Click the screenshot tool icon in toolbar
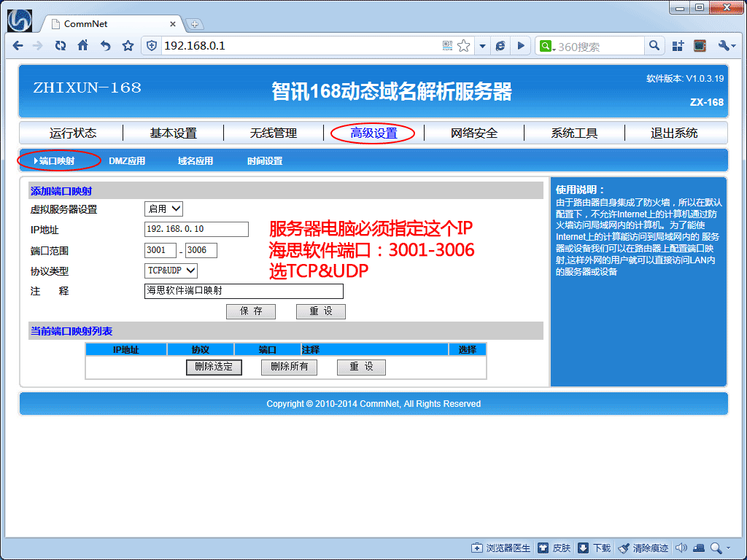This screenshot has width=747, height=560. pos(700,46)
